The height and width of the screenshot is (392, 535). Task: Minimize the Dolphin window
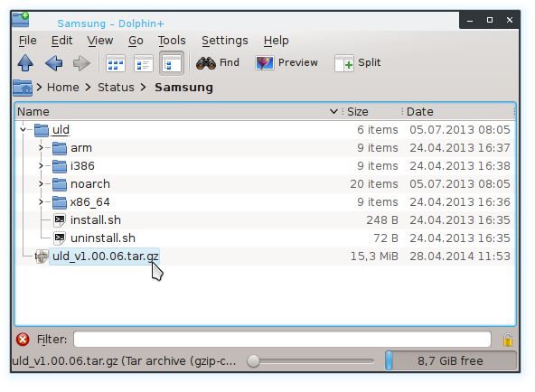tap(470, 20)
